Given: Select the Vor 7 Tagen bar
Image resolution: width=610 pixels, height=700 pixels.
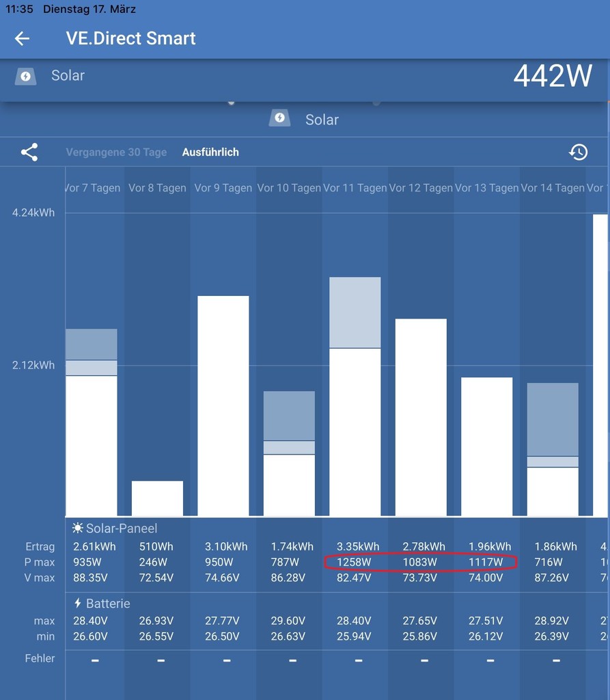Looking at the screenshot, I should tap(92, 422).
